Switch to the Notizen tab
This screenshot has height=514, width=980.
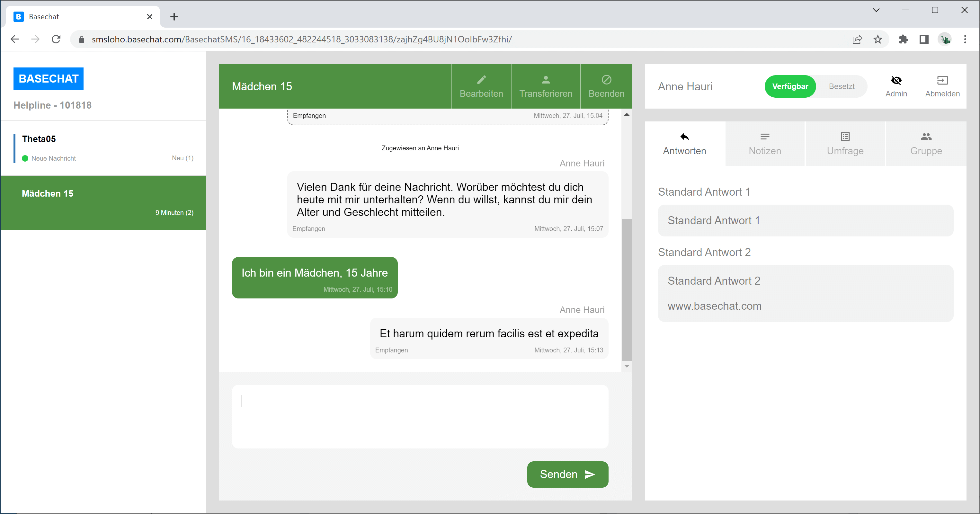point(765,144)
